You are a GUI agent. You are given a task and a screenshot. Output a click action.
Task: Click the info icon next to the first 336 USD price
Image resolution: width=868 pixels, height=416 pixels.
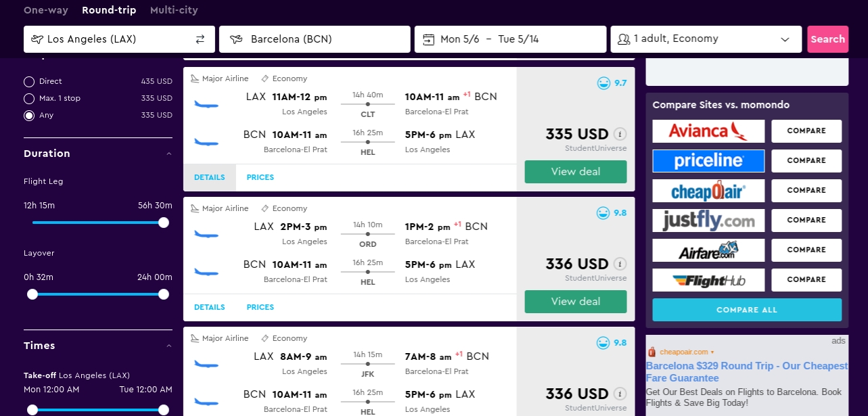pyautogui.click(x=620, y=264)
